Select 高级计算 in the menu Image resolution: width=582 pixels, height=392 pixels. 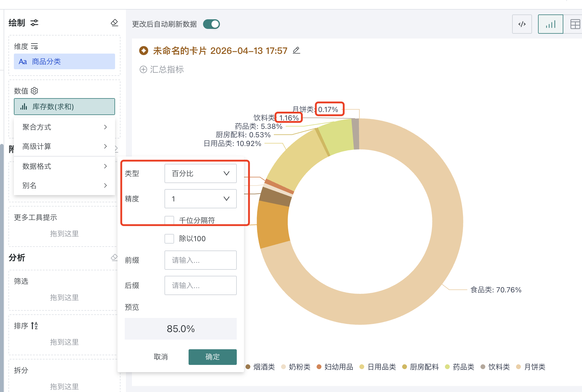point(64,147)
